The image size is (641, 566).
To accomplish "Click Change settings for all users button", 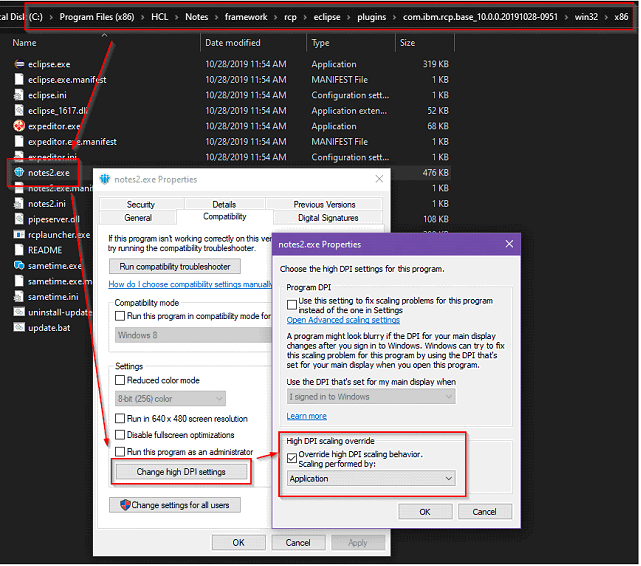I will click(x=175, y=505).
